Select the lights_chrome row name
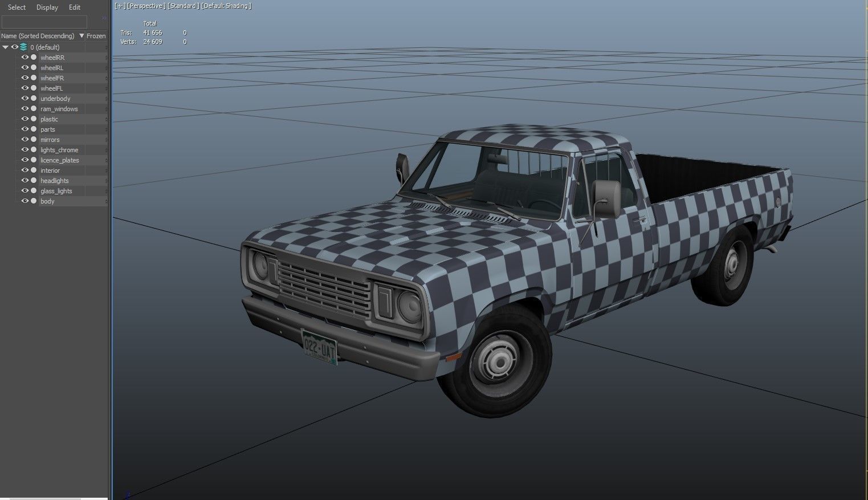This screenshot has width=868, height=500. pyautogui.click(x=59, y=150)
